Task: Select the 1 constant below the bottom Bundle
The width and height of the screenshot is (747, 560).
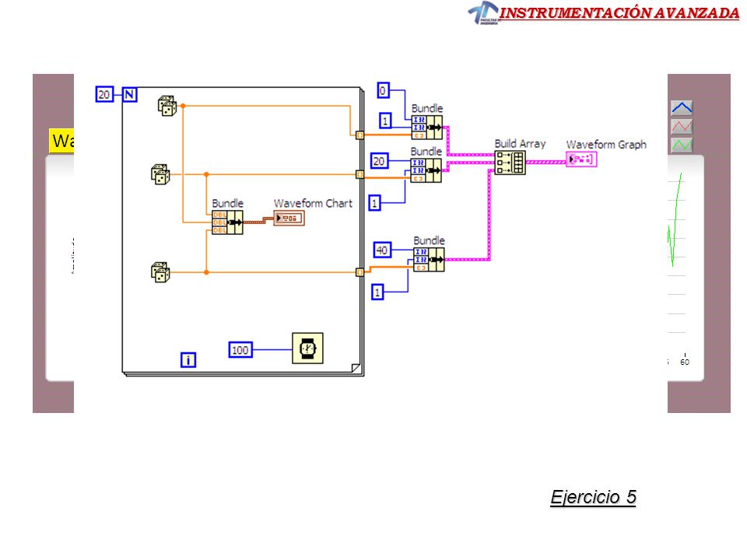Action: pos(377,292)
